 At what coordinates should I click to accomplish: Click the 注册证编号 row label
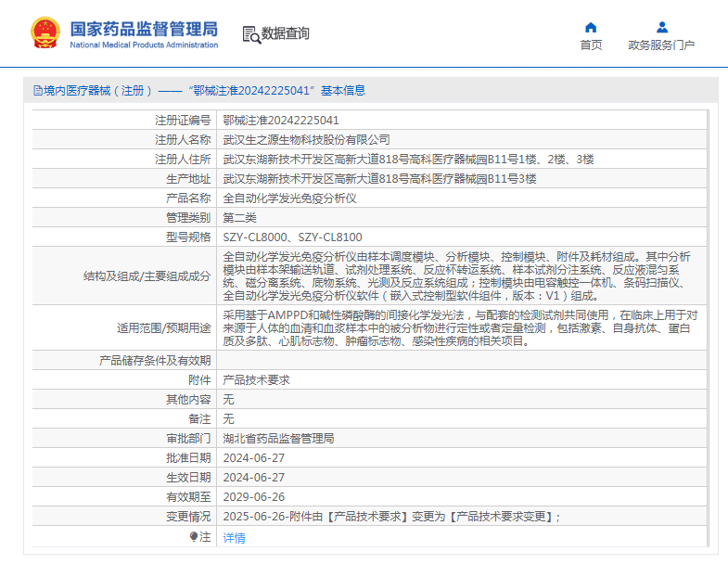(x=183, y=121)
